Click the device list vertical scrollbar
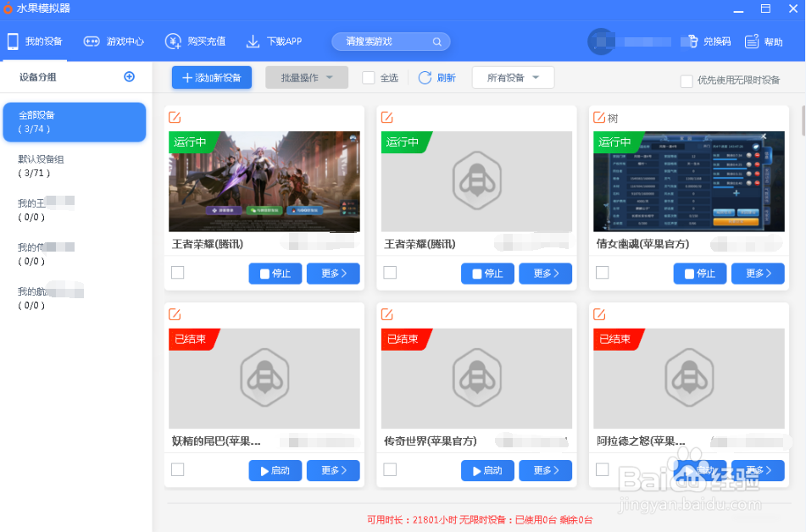806x532 pixels. tap(803, 121)
